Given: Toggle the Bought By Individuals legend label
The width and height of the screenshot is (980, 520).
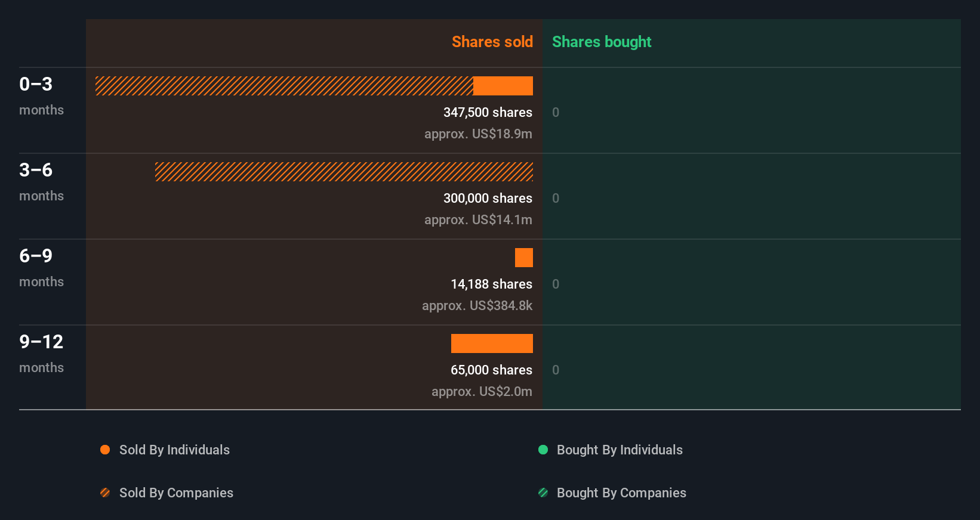Looking at the screenshot, I should pos(620,450).
